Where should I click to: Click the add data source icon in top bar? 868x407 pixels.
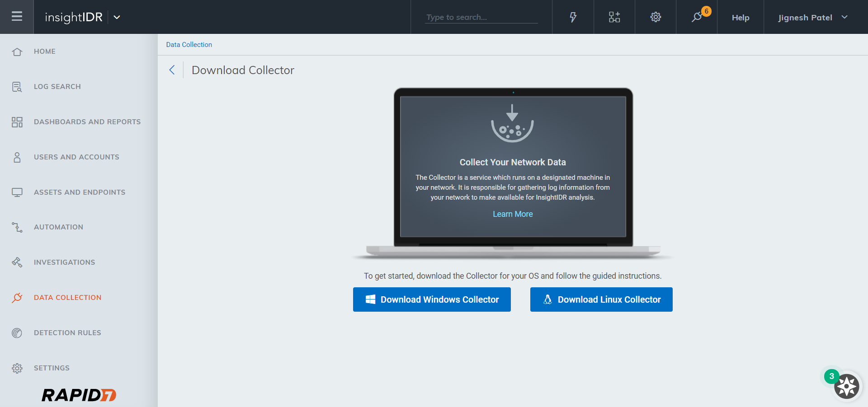[614, 17]
